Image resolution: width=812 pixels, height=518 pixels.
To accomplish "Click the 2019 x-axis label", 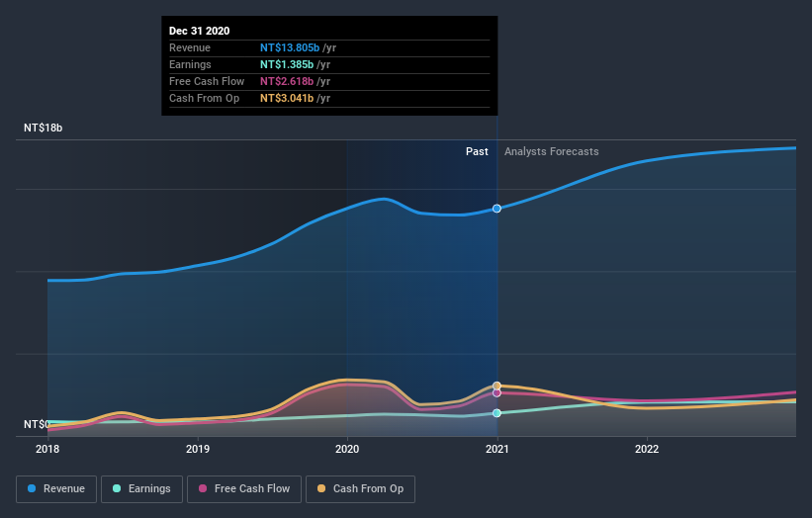I will tap(197, 449).
